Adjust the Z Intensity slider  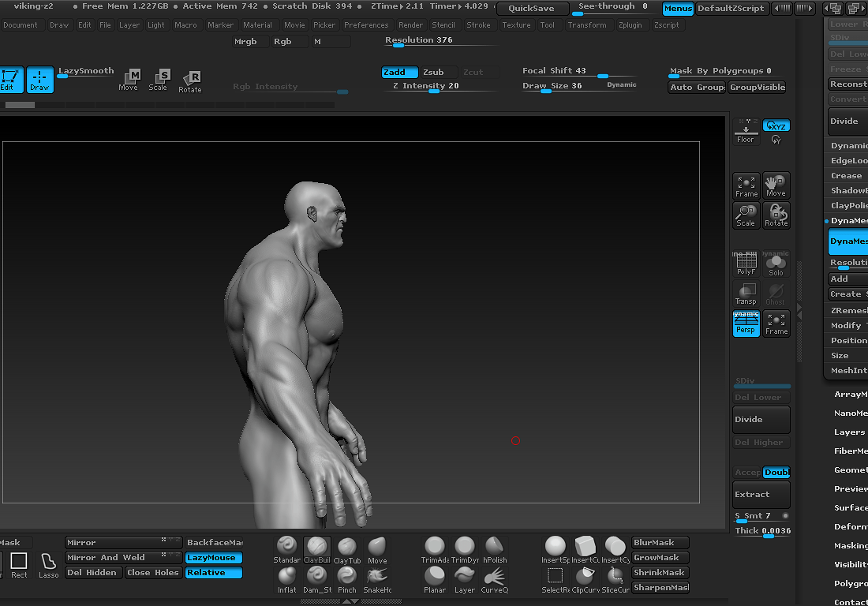(x=440, y=86)
